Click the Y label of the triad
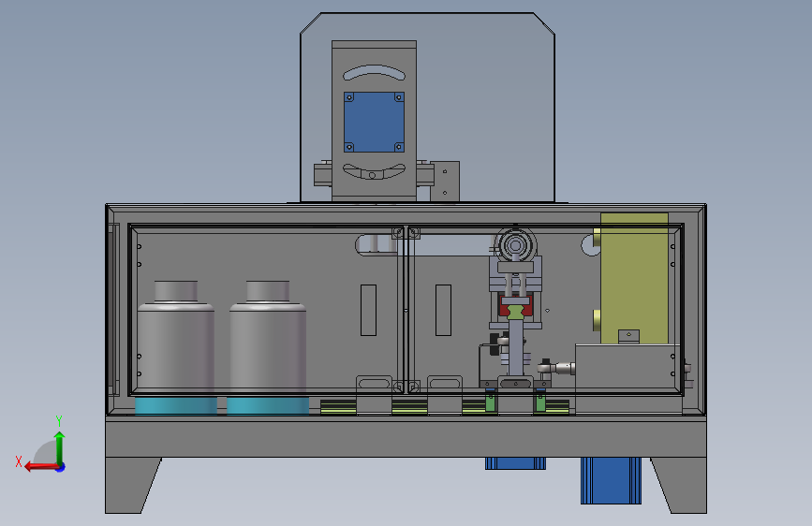812x526 pixels. click(59, 420)
